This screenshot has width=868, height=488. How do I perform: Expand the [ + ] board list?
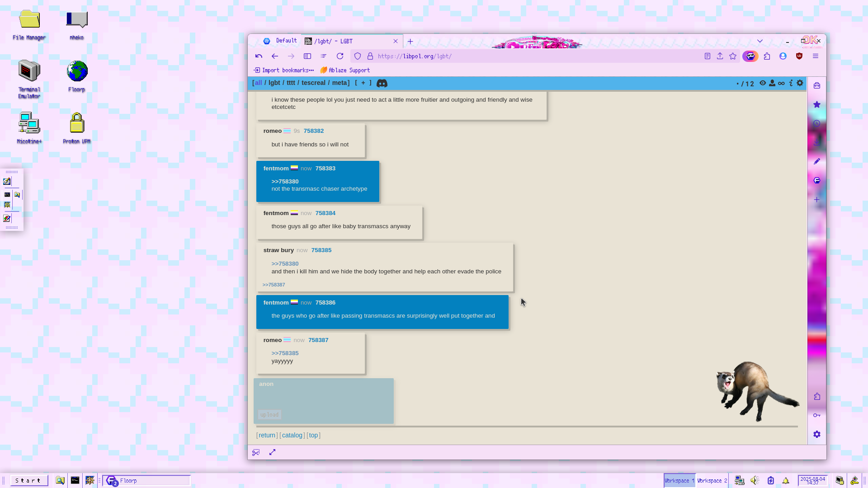pyautogui.click(x=363, y=83)
